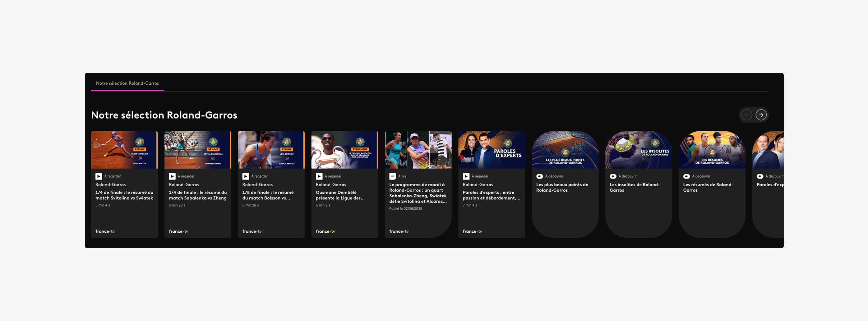Click 'Roland-Garros' label on Ousmane Dembélé card
Image resolution: width=868 pixels, height=321 pixels.
point(331,185)
